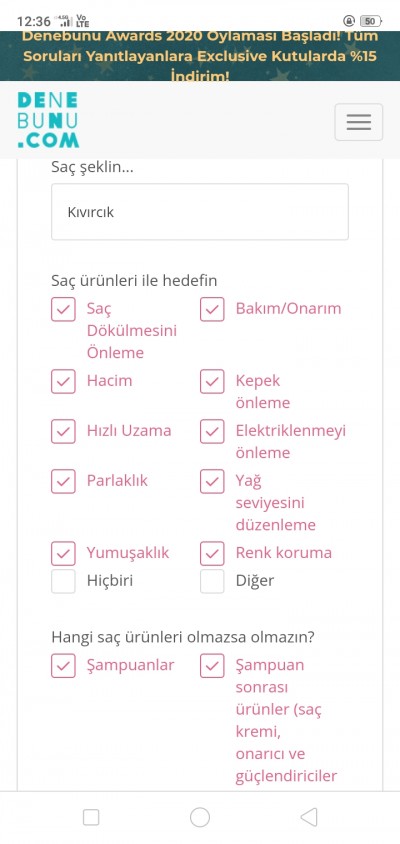Uncheck the Bakım/Onarım checkbox

click(212, 310)
